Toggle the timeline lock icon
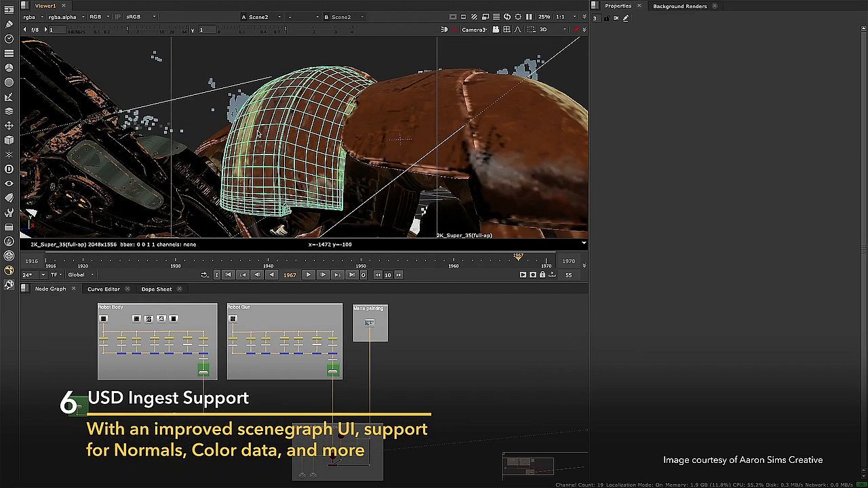Viewport: 868px width, 488px height. coord(542,274)
